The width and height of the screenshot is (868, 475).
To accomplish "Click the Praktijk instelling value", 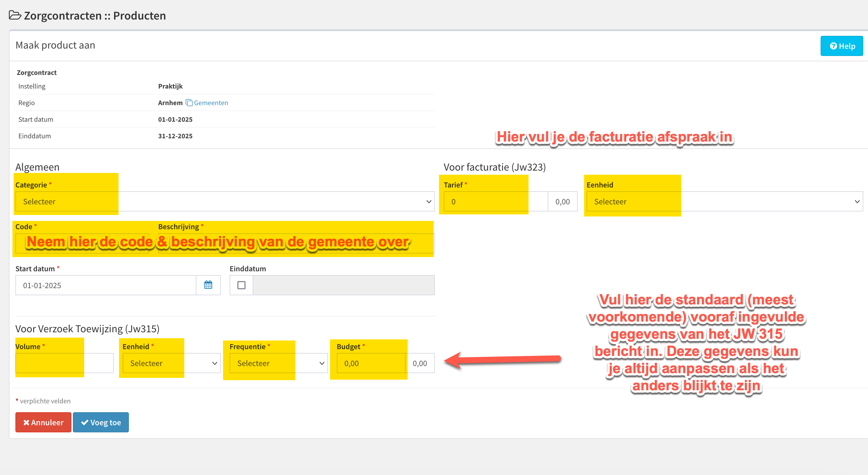I will click(x=171, y=86).
